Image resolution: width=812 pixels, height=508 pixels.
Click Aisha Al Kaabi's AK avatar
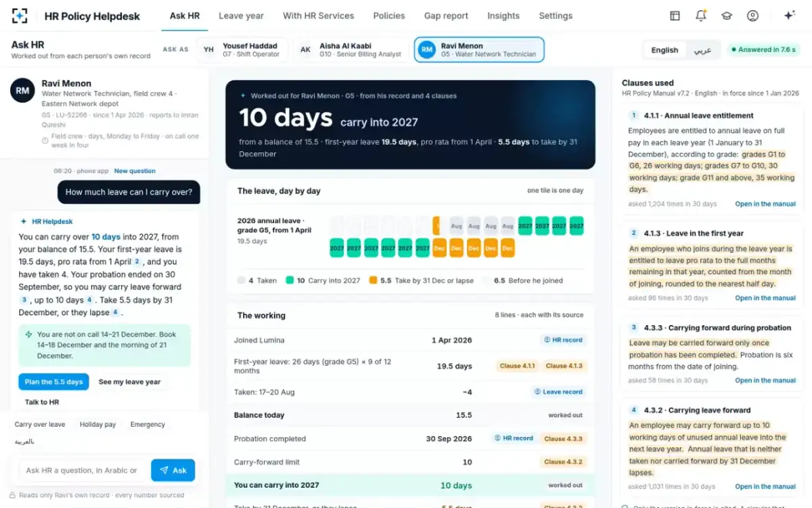click(x=306, y=49)
